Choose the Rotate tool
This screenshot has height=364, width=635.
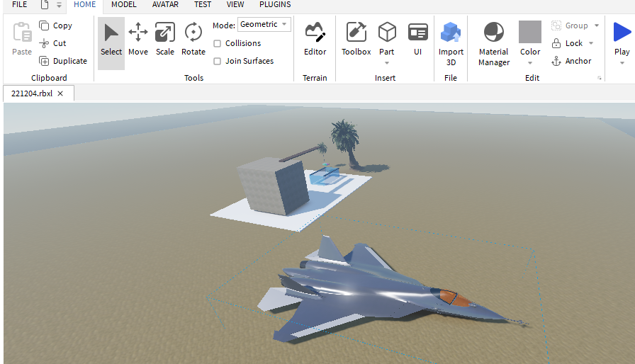193,39
